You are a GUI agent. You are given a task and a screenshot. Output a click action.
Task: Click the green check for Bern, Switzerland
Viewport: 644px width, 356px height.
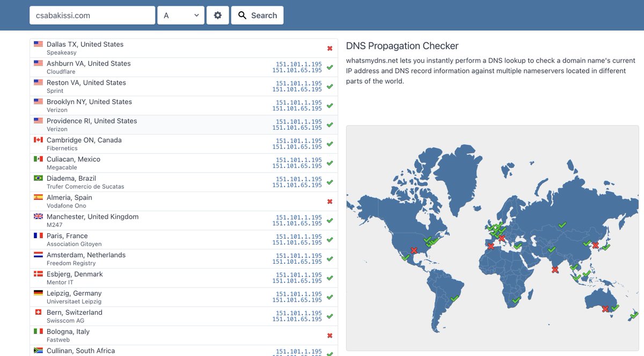[330, 316]
